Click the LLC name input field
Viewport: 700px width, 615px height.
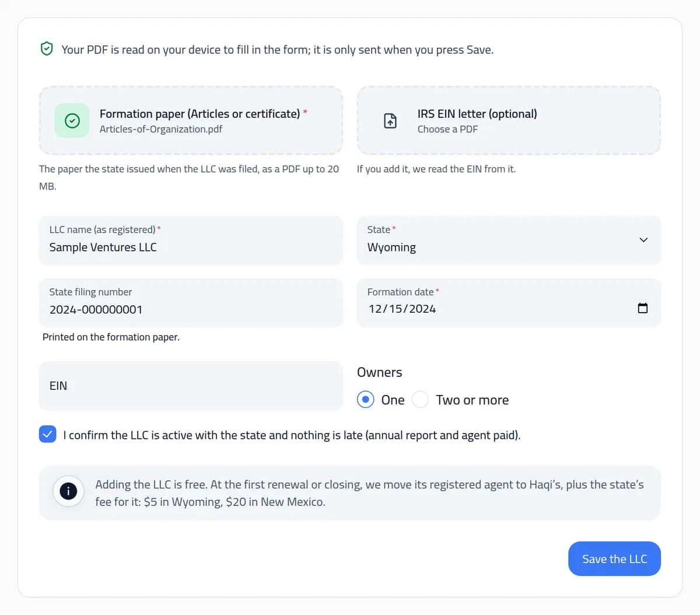pos(191,240)
